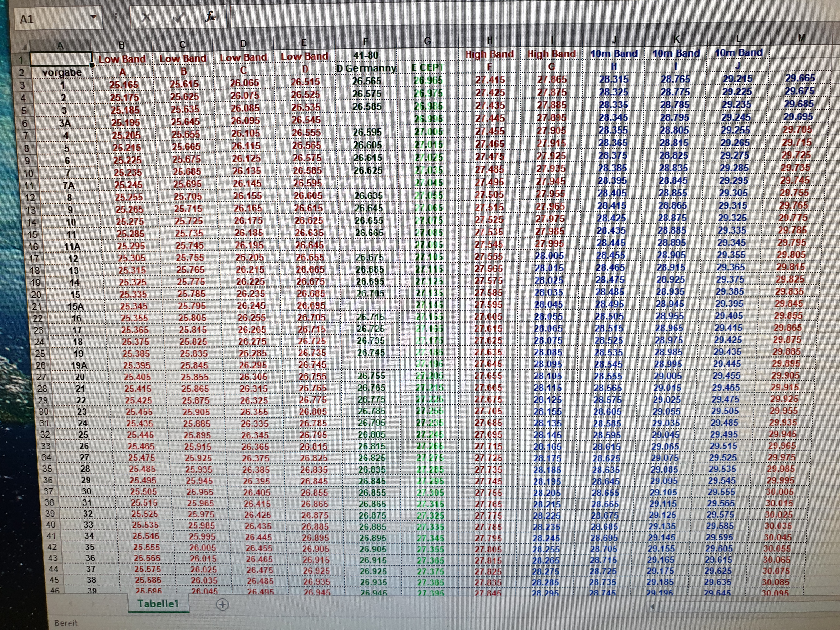Switch to the Tabelle1 sheet tab
Screen dimensions: 840x630
(x=158, y=604)
